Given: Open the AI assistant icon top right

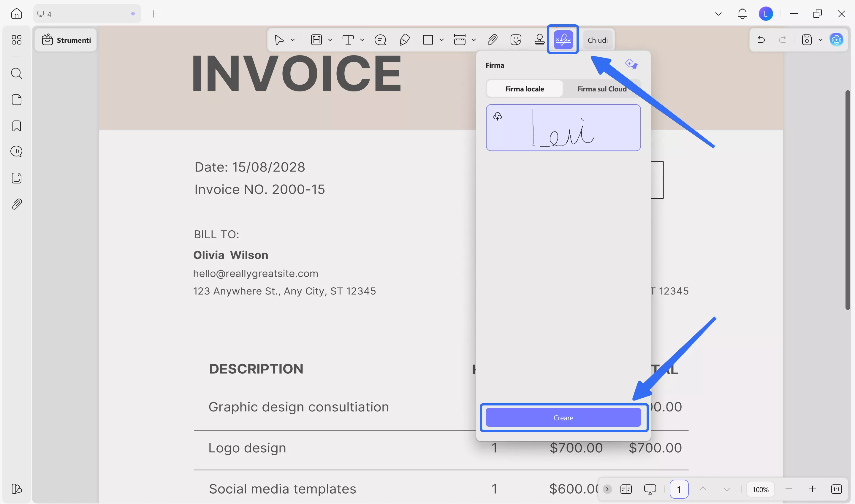Looking at the screenshot, I should pyautogui.click(x=836, y=40).
